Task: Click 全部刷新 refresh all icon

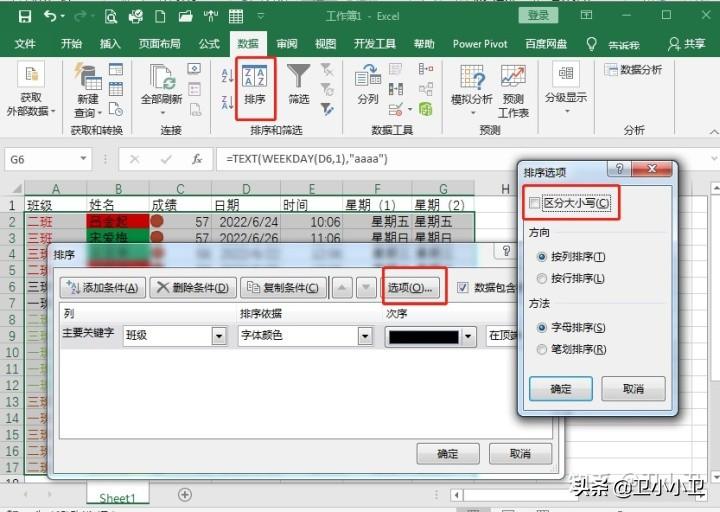Action: (162, 89)
